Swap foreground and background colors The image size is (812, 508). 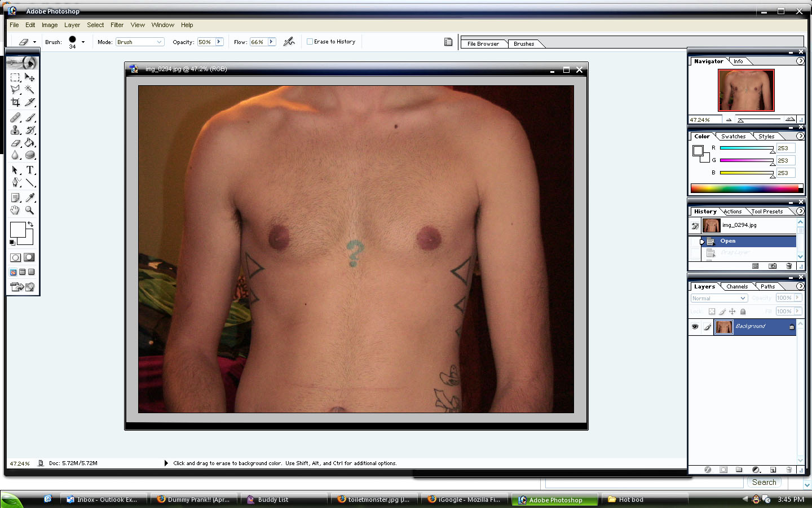pos(30,224)
